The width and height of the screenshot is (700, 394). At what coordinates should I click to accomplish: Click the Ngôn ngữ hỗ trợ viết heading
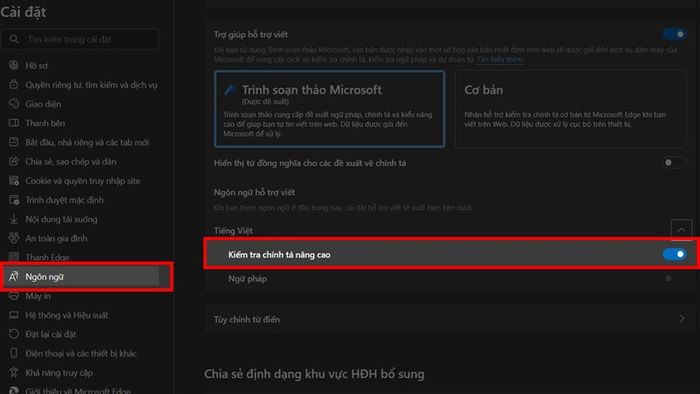tap(254, 192)
